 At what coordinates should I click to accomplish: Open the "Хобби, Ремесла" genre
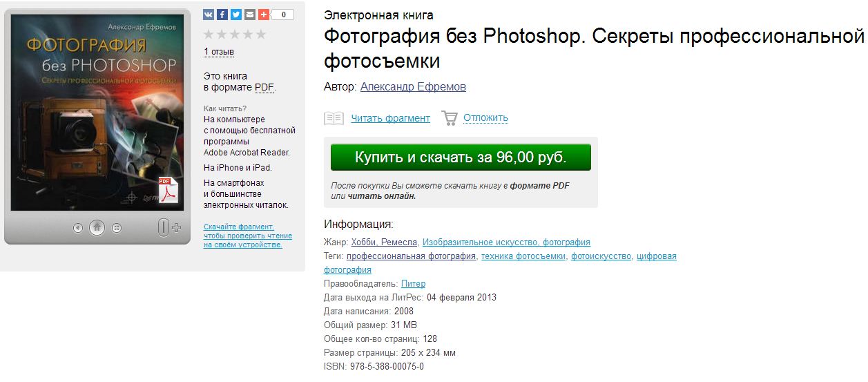(x=384, y=242)
